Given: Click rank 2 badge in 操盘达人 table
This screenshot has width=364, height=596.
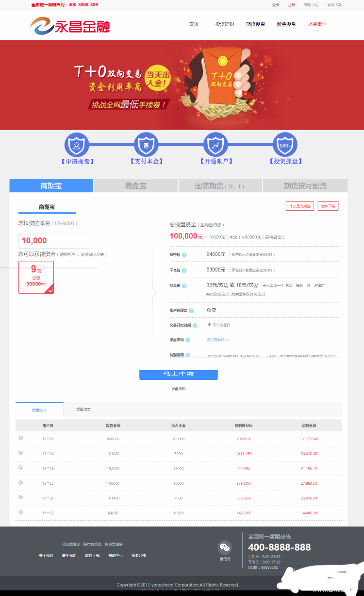Looking at the screenshot, I should tap(21, 453).
